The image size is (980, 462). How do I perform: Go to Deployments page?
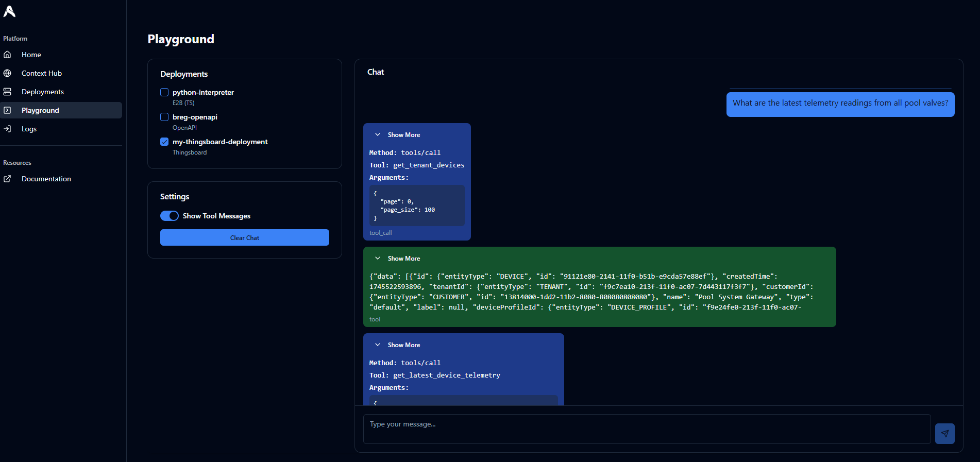[61, 92]
